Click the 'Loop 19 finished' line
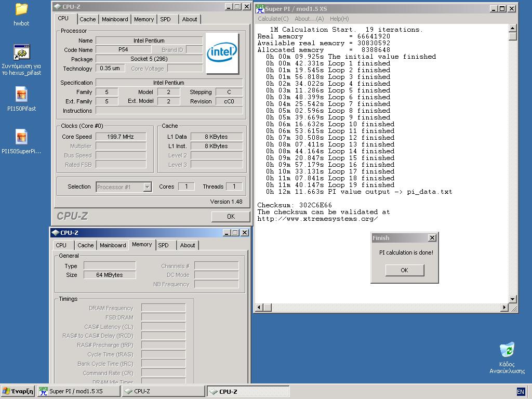 330,185
